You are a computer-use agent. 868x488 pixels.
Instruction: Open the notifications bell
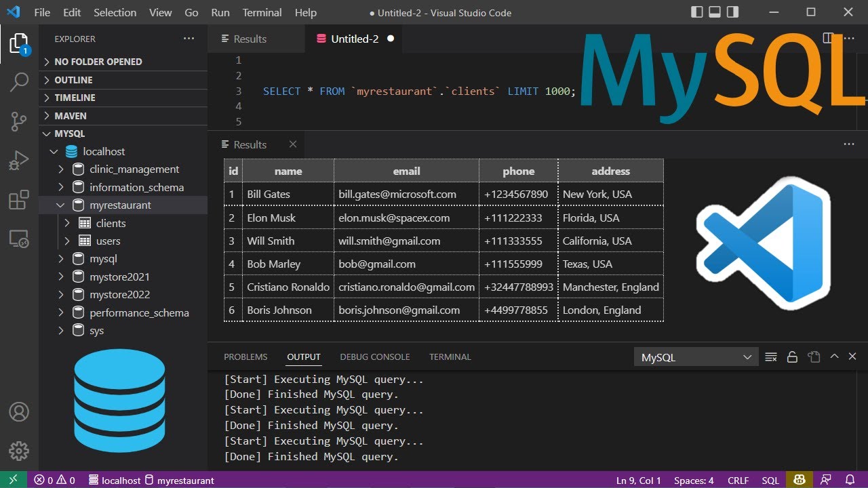[851, 480]
